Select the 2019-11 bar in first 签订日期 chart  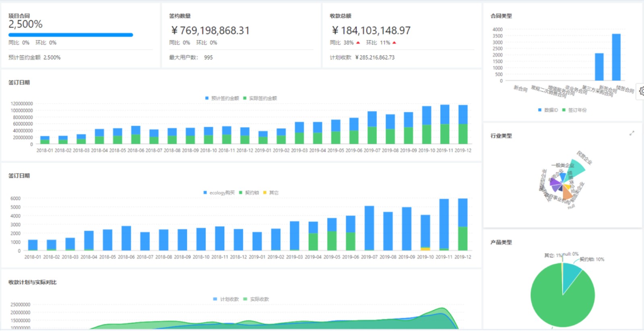pos(445,124)
